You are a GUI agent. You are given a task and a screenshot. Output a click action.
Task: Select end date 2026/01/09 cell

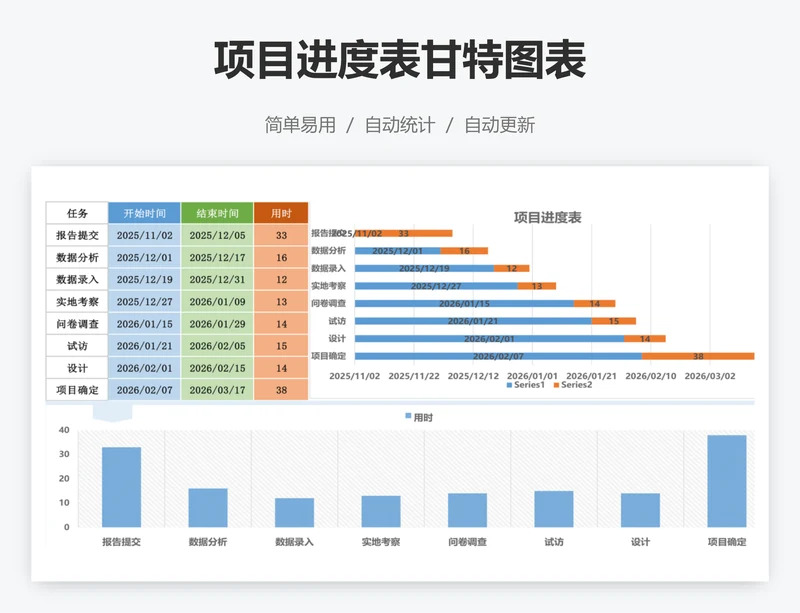click(217, 302)
